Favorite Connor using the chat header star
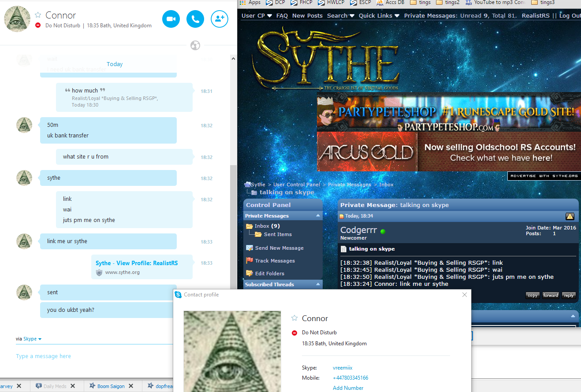This screenshot has width=581, height=392. tap(38, 15)
